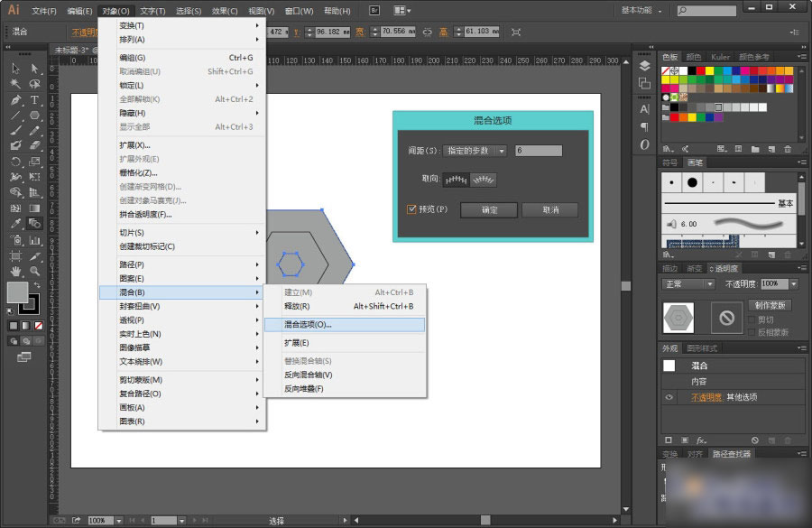Select the Blend tool
The height and width of the screenshot is (528, 812).
click(x=34, y=224)
